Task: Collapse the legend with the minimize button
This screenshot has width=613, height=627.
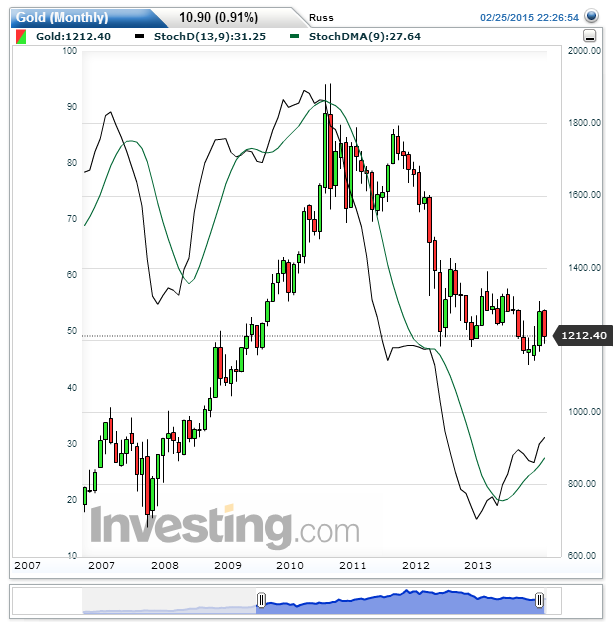Action: [x=589, y=36]
